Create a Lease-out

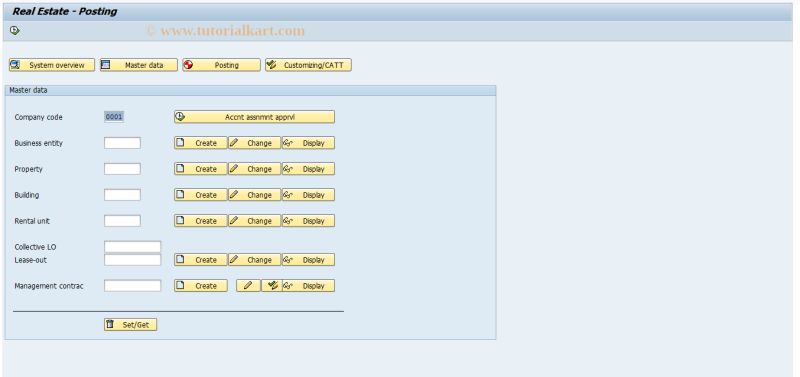coord(201,260)
